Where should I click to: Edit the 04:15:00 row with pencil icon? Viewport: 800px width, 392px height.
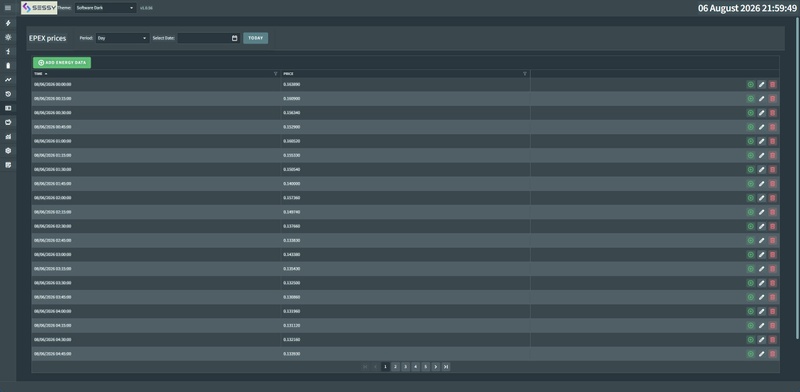[761, 325]
